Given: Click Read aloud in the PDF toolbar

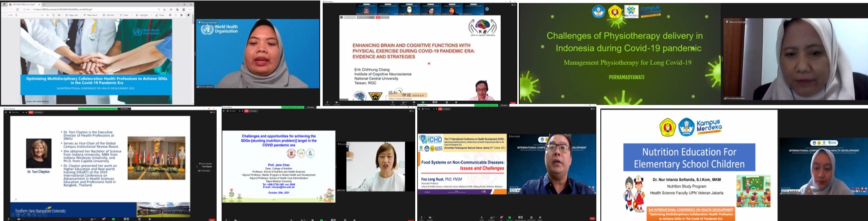Looking at the screenshot, I should 92,15.
